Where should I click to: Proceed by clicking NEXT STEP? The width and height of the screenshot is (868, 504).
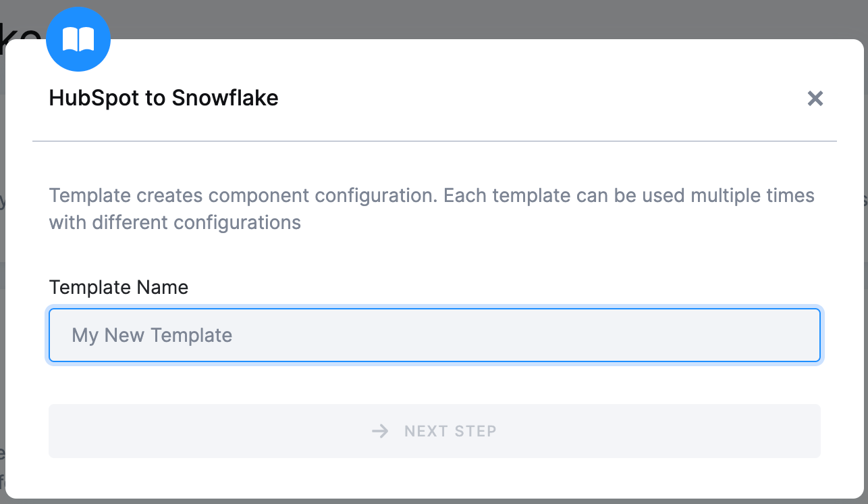point(434,431)
